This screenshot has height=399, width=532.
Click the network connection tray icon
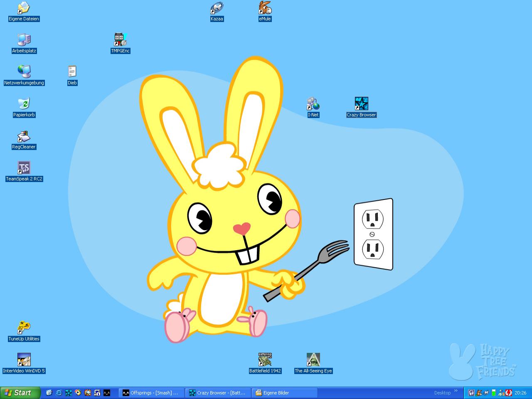pos(486,393)
